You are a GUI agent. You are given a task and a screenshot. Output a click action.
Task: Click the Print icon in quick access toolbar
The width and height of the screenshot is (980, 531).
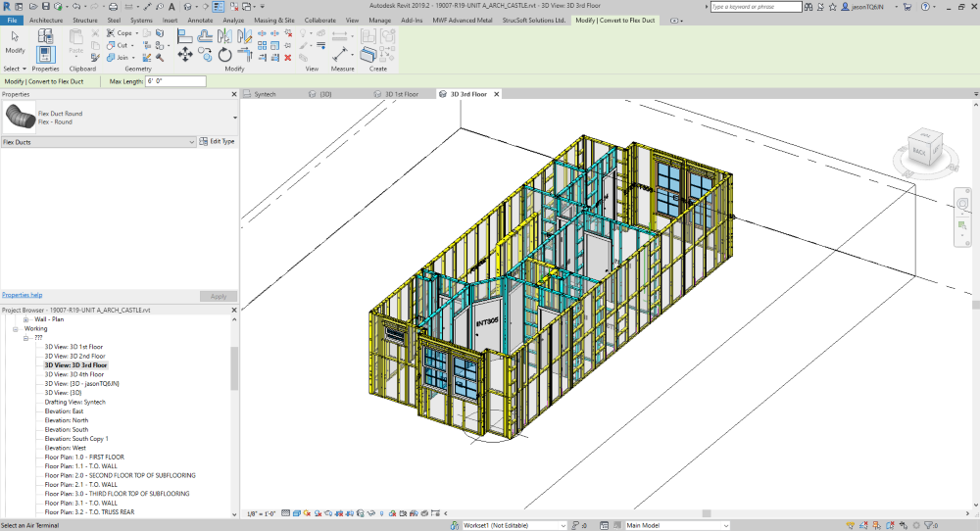point(116,6)
